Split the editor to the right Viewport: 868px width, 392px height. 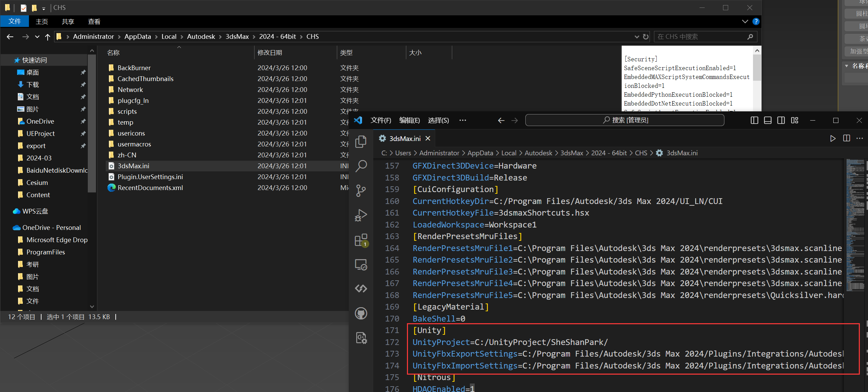point(846,138)
